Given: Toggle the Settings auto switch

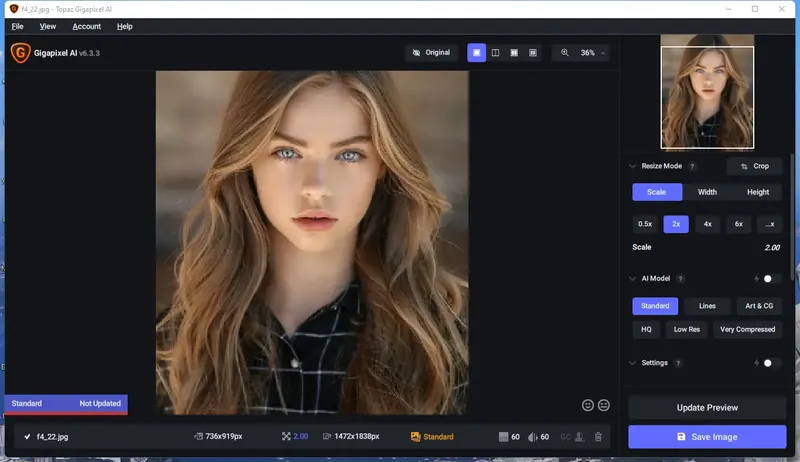Looking at the screenshot, I should (771, 363).
